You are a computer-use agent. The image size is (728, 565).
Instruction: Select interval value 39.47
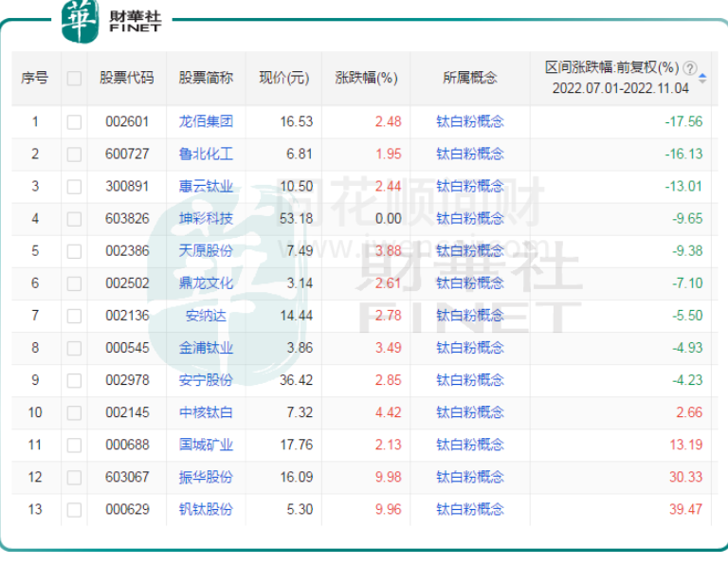click(x=685, y=509)
